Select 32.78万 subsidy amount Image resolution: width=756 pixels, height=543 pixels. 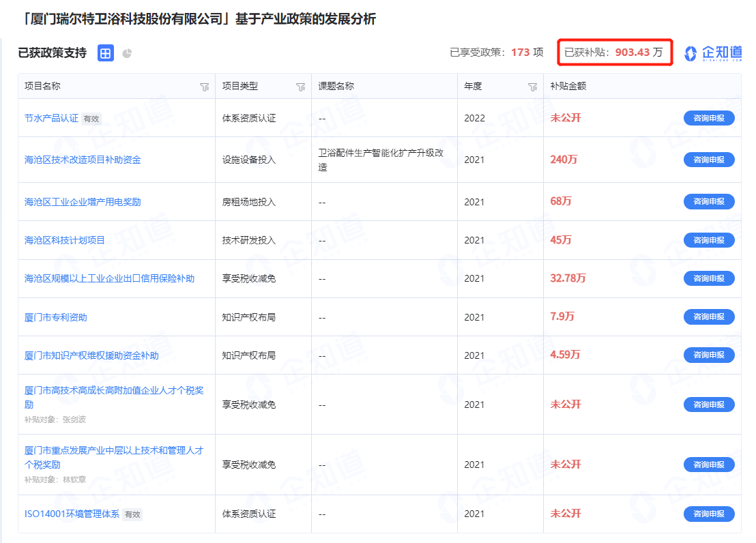click(568, 278)
